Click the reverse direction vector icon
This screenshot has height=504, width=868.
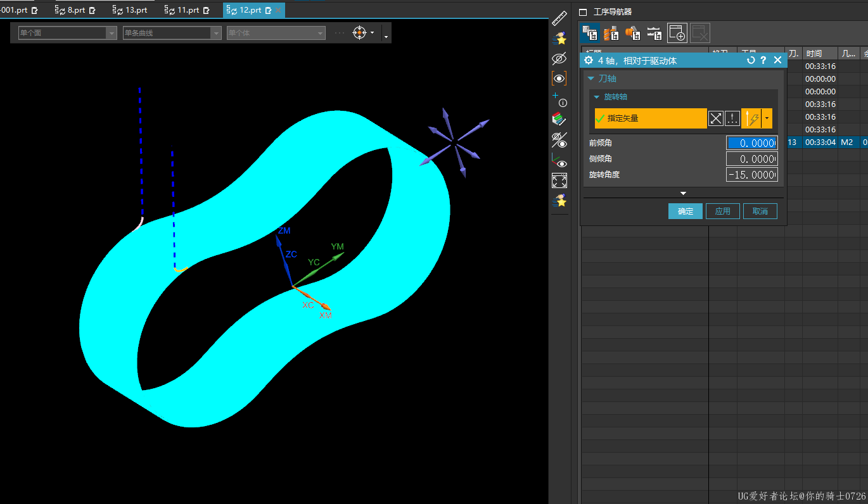coord(715,118)
